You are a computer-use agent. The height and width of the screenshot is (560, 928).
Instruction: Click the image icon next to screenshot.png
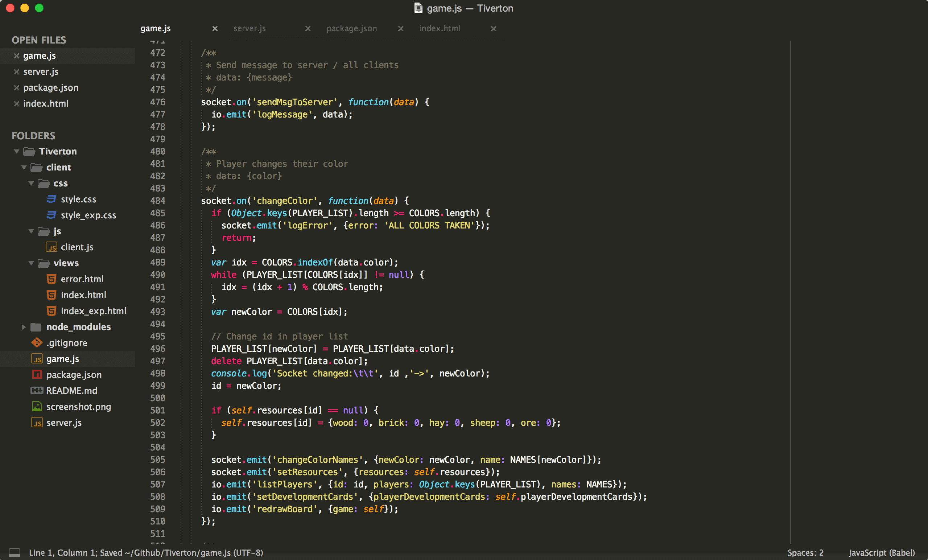37,407
